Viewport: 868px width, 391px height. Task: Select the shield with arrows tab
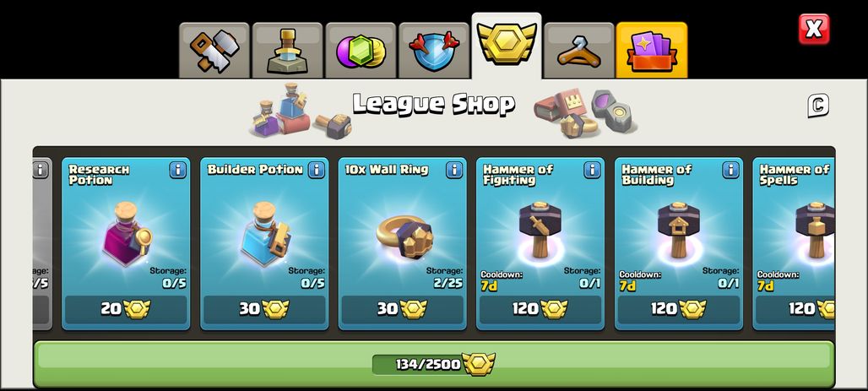[x=433, y=51]
